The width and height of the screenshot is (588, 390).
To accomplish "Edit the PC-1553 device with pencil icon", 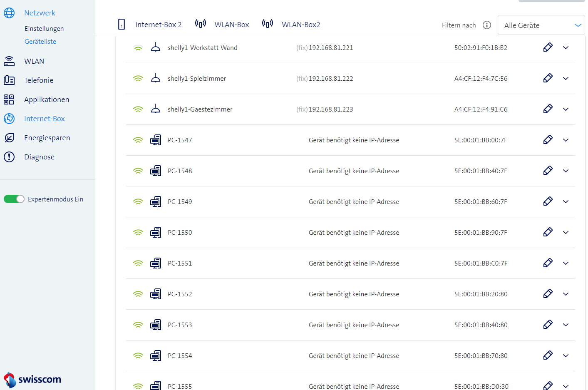I will [548, 325].
